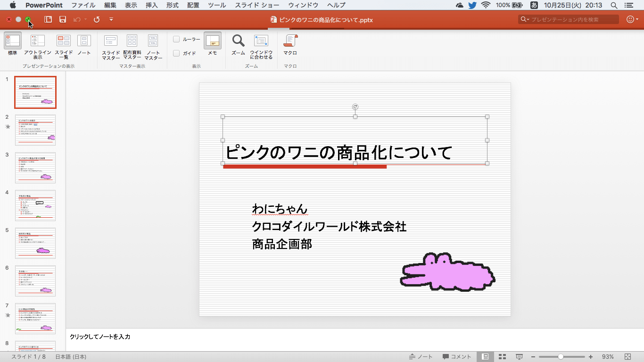Enable the ガイド checkbox
Image resolution: width=644 pixels, height=362 pixels.
(x=176, y=53)
